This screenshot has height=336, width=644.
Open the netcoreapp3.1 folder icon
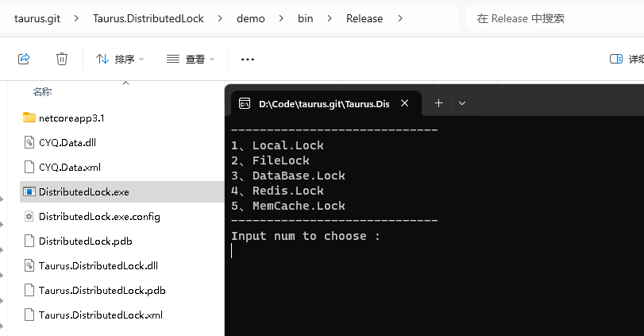coord(29,118)
